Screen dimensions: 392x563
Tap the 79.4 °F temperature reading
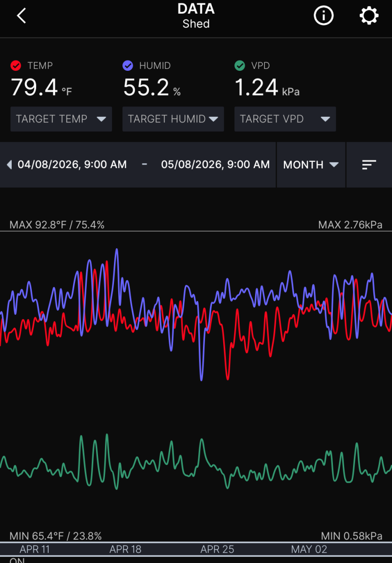pyautogui.click(x=41, y=88)
